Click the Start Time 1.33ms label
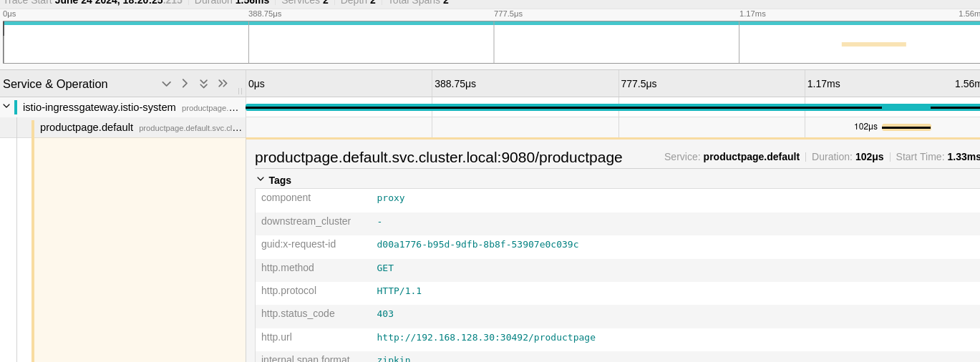The image size is (980, 362). click(x=938, y=157)
